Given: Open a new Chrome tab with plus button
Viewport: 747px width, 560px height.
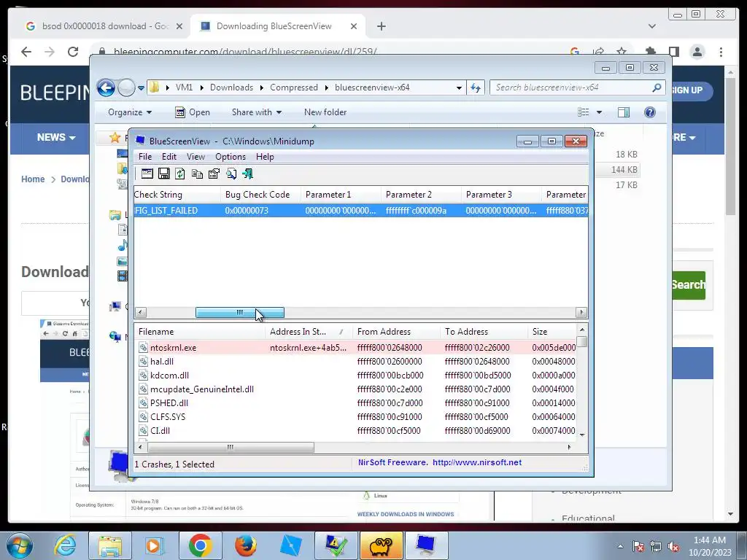Looking at the screenshot, I should pos(381,26).
